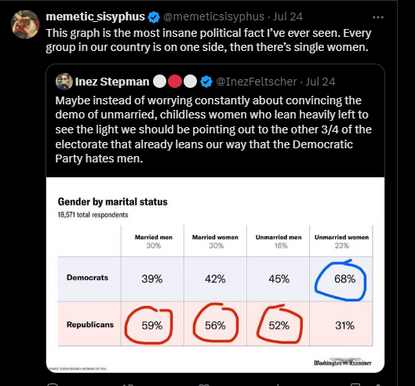Click the blue-circled 68% value
Screen dimensions: 415x386
(x=345, y=279)
